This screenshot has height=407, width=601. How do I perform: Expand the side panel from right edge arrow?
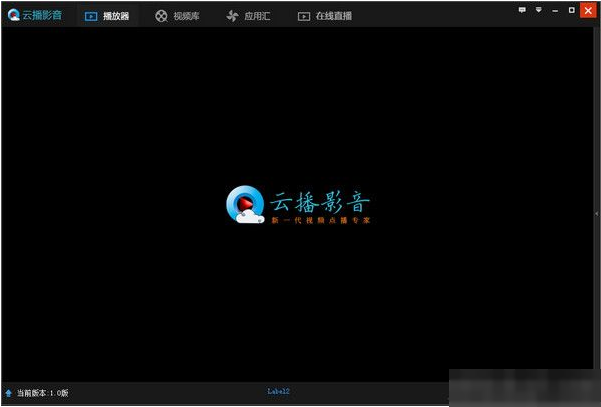click(x=596, y=212)
